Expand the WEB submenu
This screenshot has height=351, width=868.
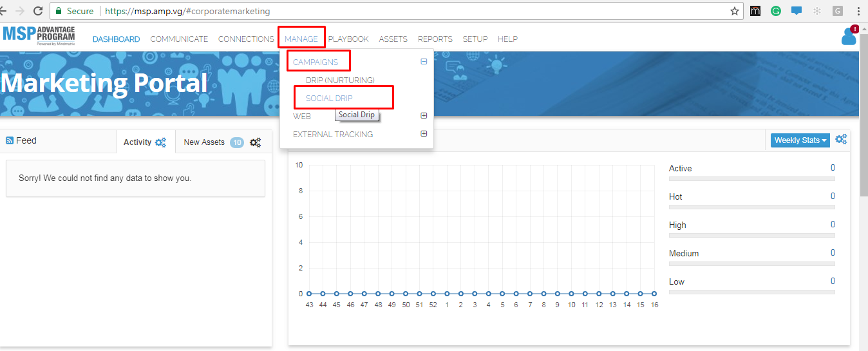(x=424, y=116)
